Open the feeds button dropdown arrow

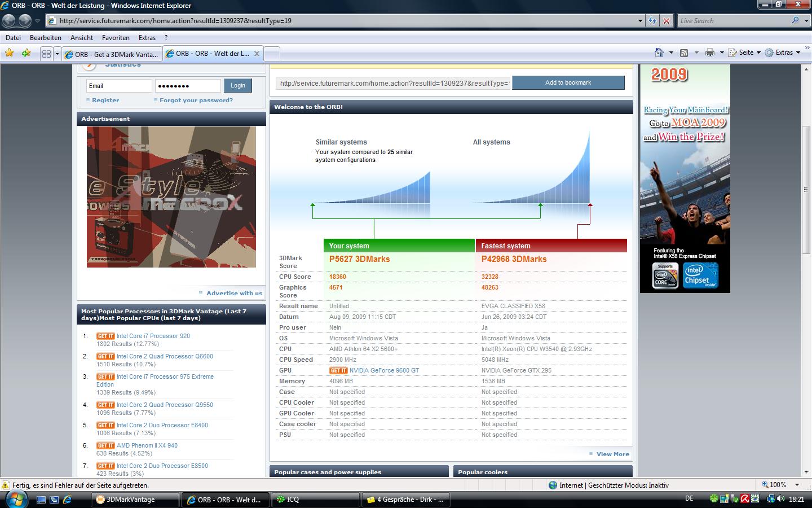tap(696, 52)
